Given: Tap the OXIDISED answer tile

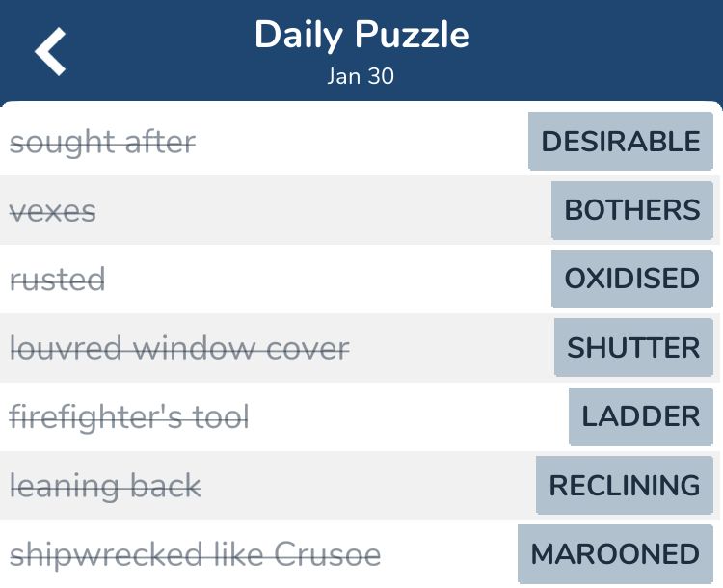Looking at the screenshot, I should (632, 279).
